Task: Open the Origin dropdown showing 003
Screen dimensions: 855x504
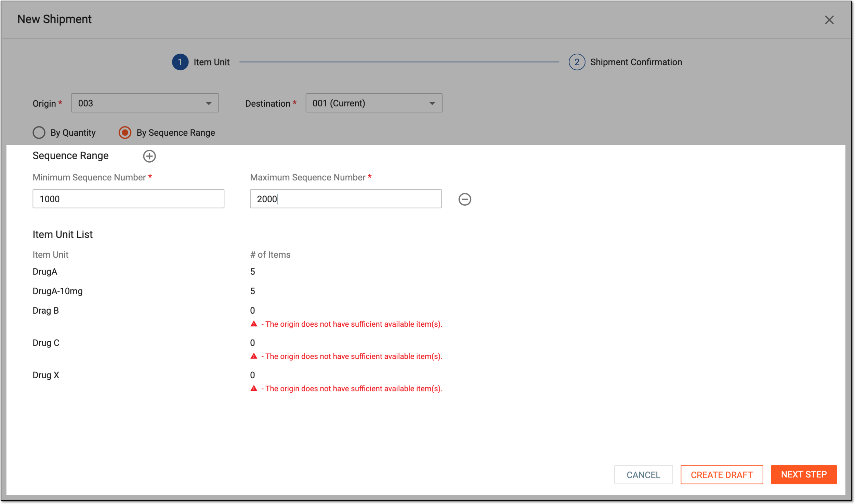Action: tap(145, 103)
